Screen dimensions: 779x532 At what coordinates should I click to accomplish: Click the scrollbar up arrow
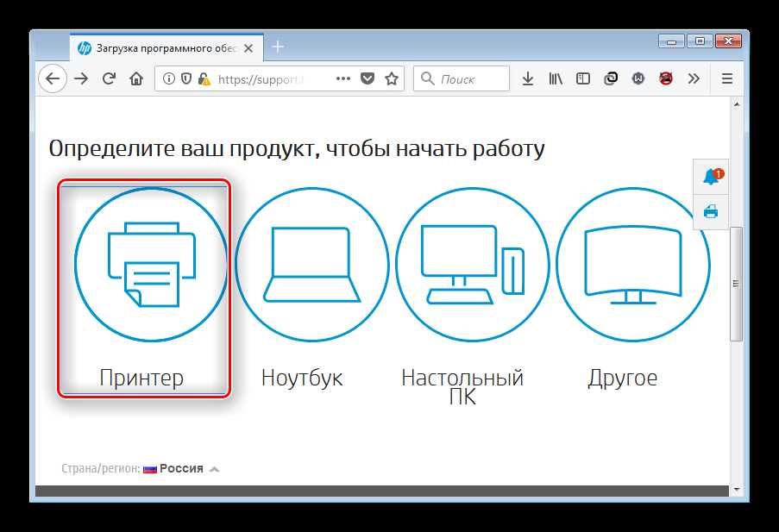tap(736, 104)
